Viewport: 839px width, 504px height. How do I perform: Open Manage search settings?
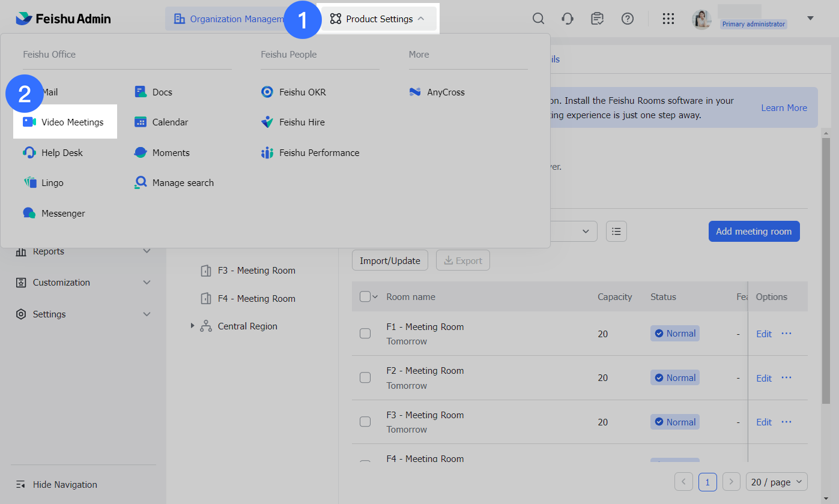click(174, 183)
